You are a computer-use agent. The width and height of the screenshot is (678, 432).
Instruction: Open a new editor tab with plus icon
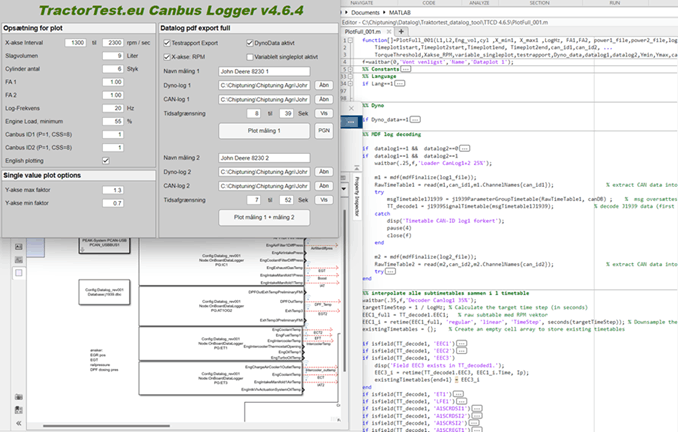(401, 31)
